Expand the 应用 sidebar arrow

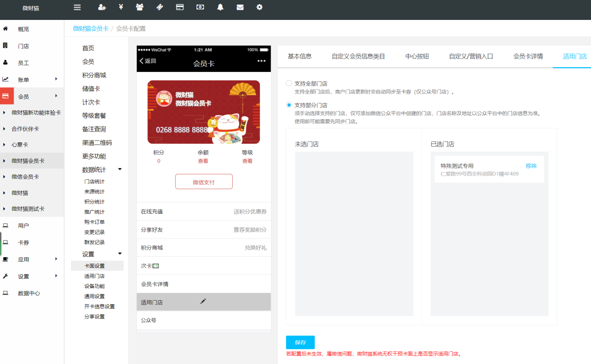pos(56,259)
